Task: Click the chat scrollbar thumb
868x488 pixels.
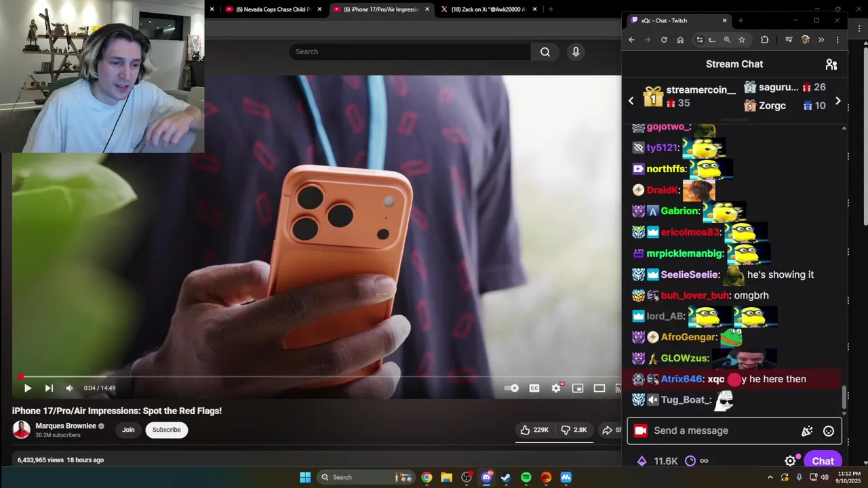Action: (x=844, y=397)
